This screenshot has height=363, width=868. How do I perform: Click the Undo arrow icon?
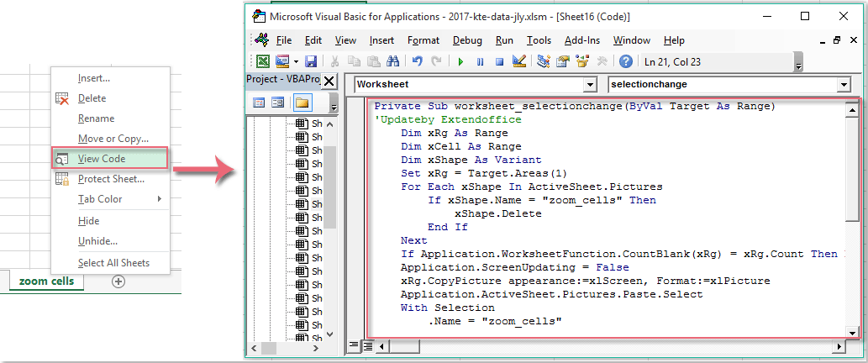click(418, 61)
